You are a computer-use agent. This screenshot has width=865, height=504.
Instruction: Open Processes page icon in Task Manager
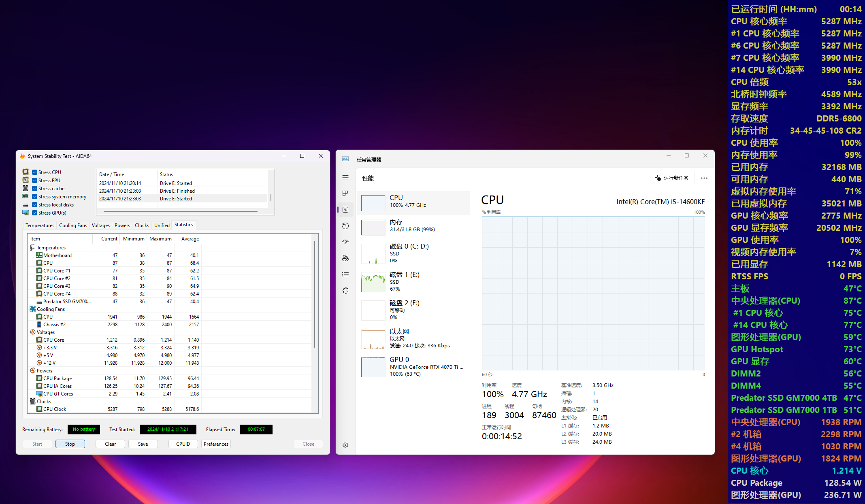[345, 194]
